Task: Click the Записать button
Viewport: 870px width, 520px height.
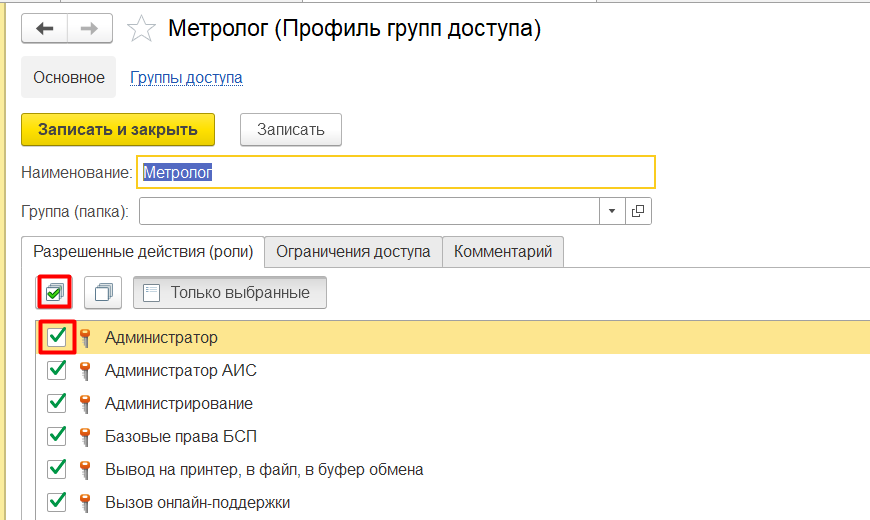Action: (291, 130)
